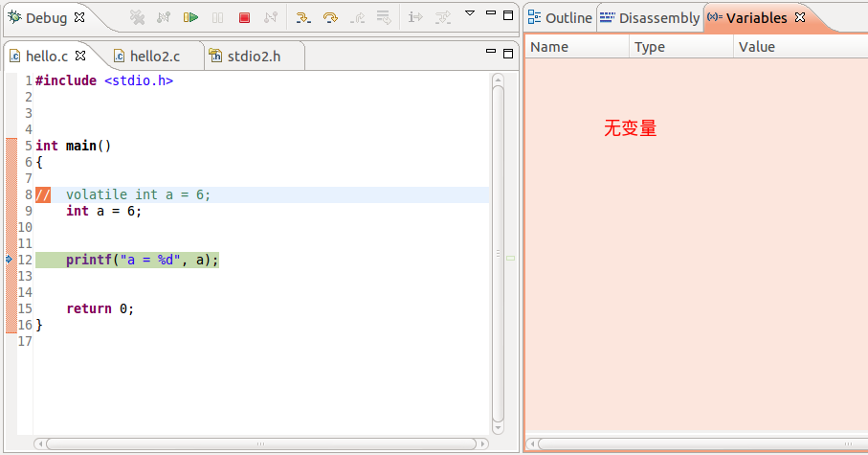Click the Suspend pause icon
This screenshot has height=455, width=868.
(x=217, y=18)
